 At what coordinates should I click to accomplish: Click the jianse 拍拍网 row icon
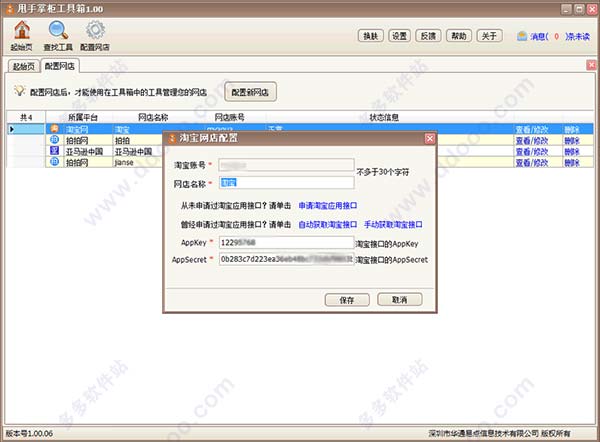pos(55,162)
